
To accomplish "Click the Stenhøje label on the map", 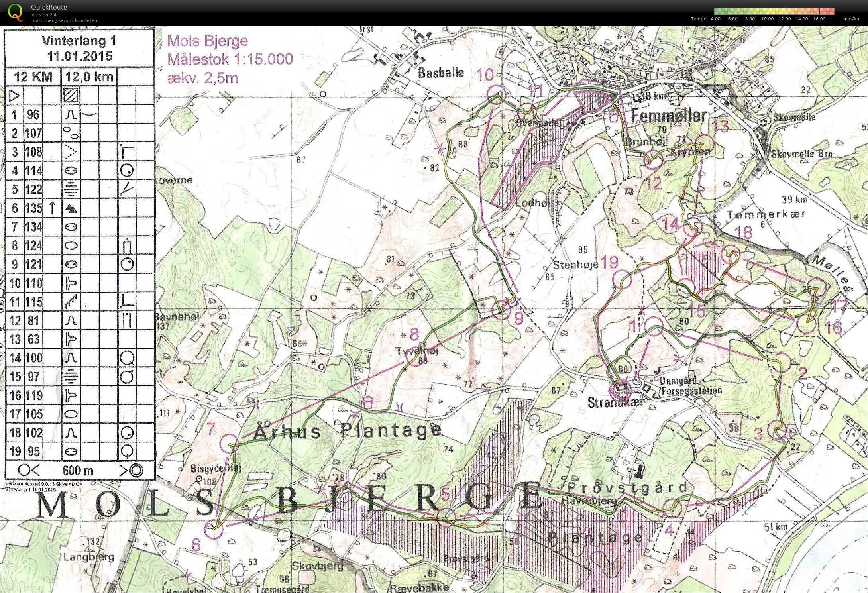I will (575, 265).
